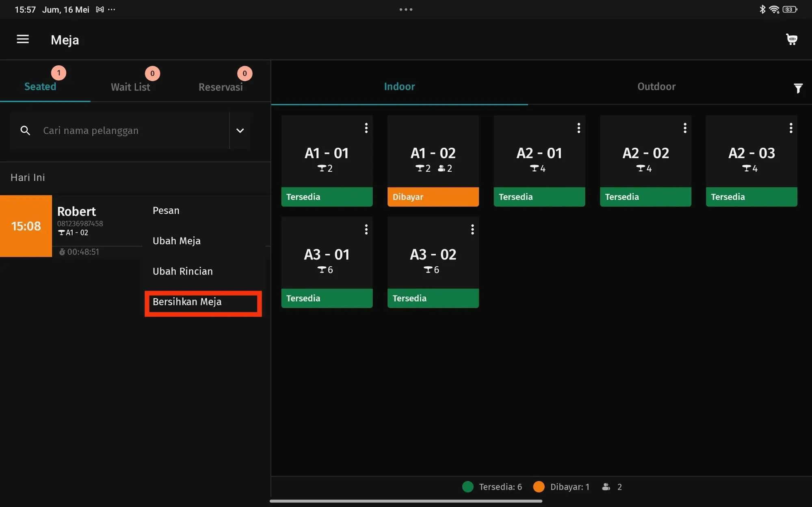The width and height of the screenshot is (812, 507).
Task: Choose Ubah Meja from the context menu
Action: [x=204, y=241]
